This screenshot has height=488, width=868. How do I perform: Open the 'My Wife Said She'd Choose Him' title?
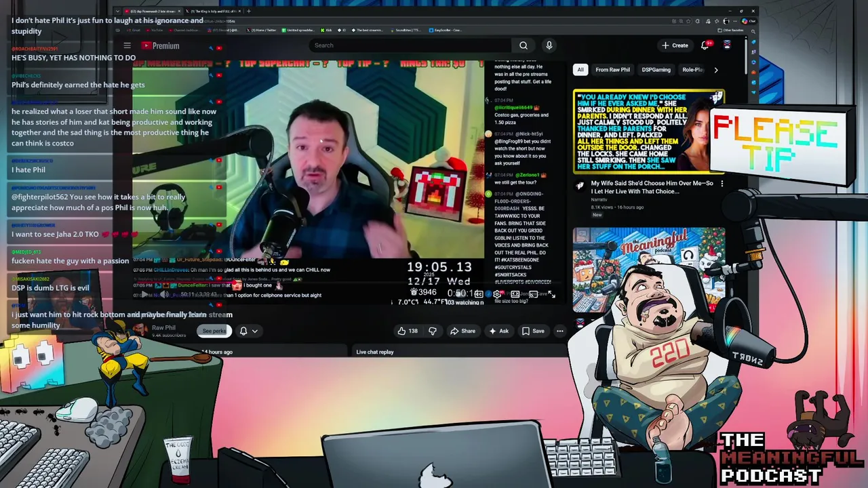pos(652,187)
